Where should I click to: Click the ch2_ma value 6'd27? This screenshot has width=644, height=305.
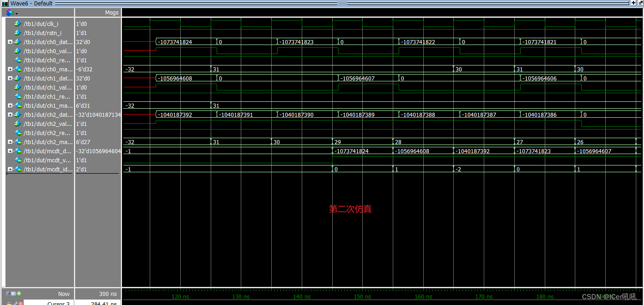(83, 142)
